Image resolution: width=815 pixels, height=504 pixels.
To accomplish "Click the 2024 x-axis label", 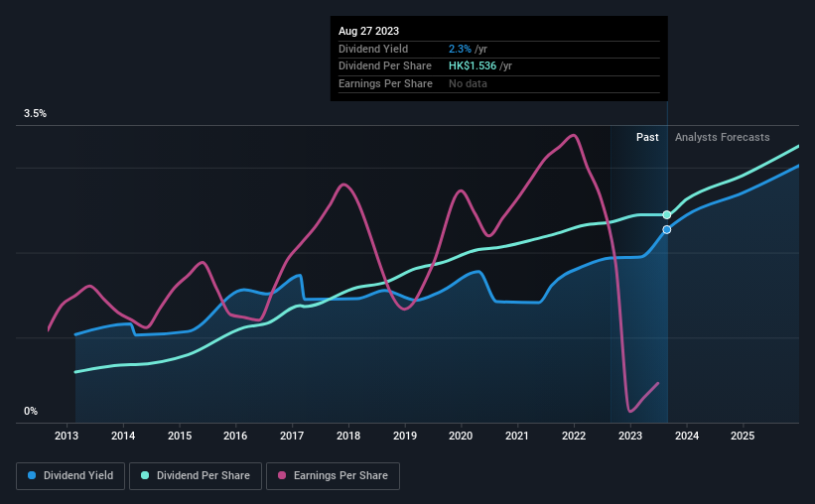I will click(x=687, y=436).
